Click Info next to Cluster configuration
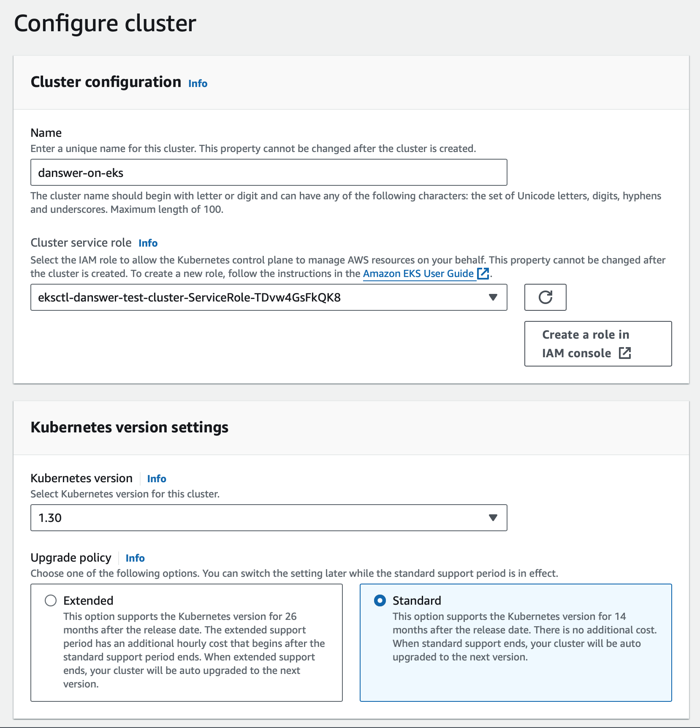Viewport: 700px width, 728px height. pos(197,83)
